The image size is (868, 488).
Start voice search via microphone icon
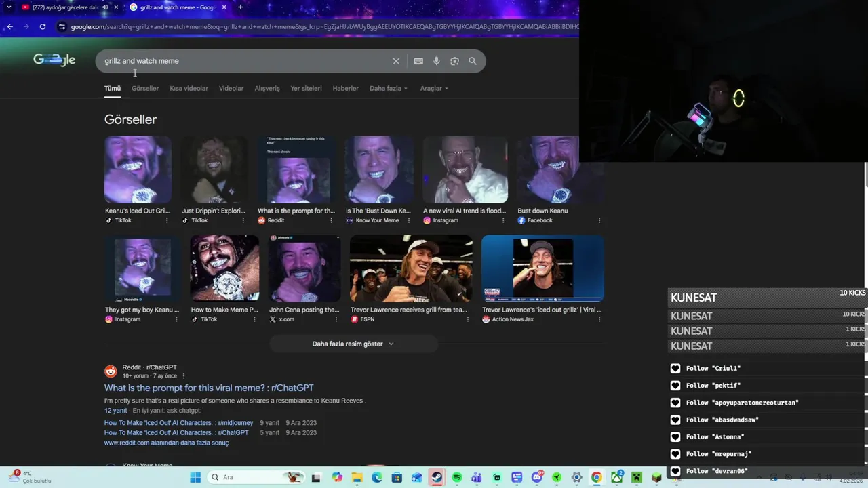click(x=436, y=61)
